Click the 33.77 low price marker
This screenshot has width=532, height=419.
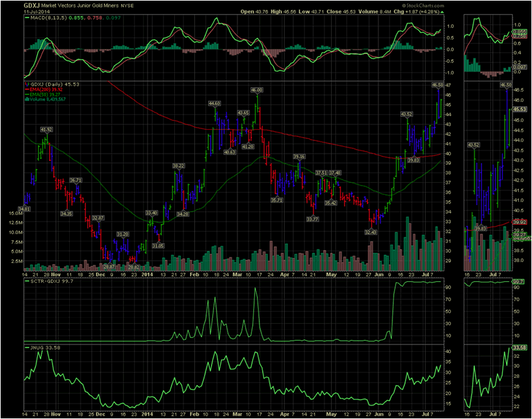[x=313, y=219]
